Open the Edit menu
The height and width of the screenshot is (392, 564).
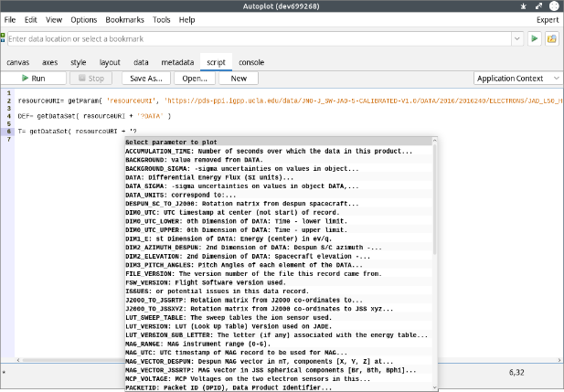(x=30, y=20)
